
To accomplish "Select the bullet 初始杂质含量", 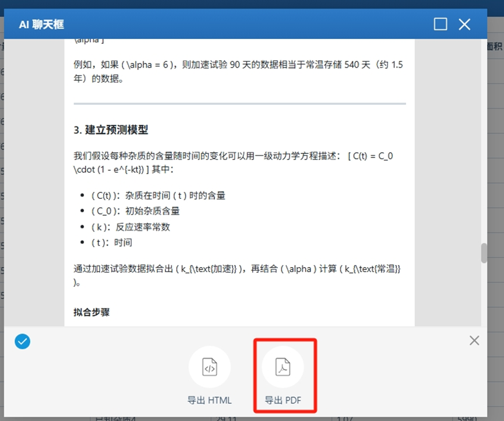I will pos(135,211).
